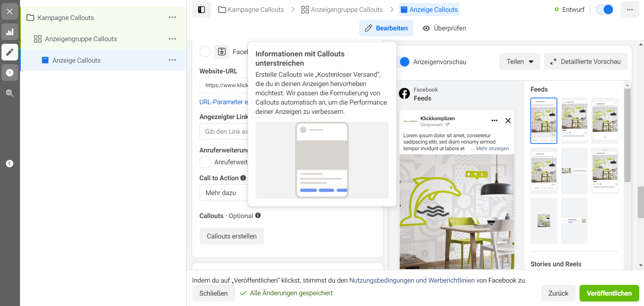Open the clock history icon

pyautogui.click(x=10, y=73)
